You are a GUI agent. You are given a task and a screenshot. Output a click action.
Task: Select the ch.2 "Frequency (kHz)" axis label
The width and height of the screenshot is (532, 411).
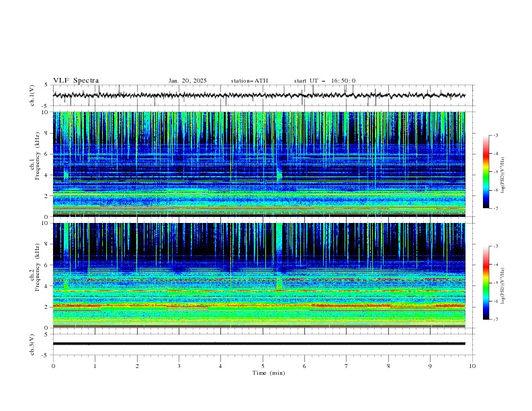point(38,267)
